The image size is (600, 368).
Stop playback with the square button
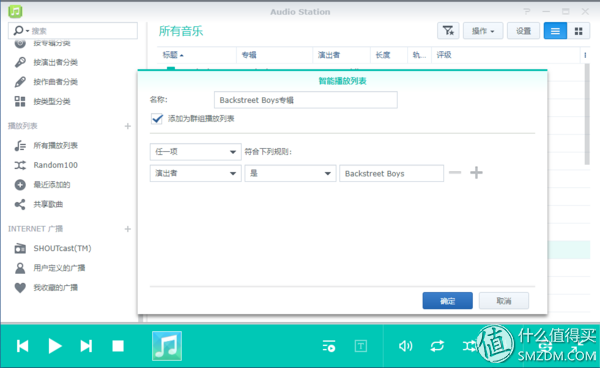(118, 346)
